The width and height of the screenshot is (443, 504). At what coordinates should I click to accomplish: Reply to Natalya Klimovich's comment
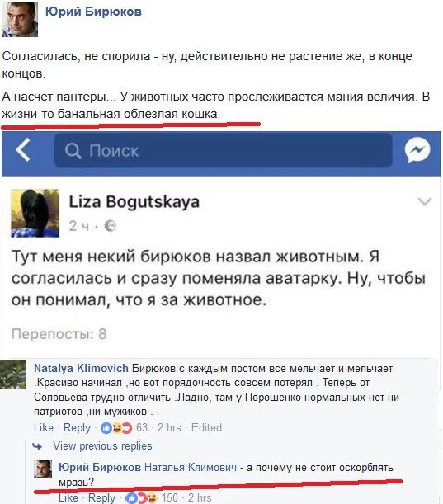[78, 428]
